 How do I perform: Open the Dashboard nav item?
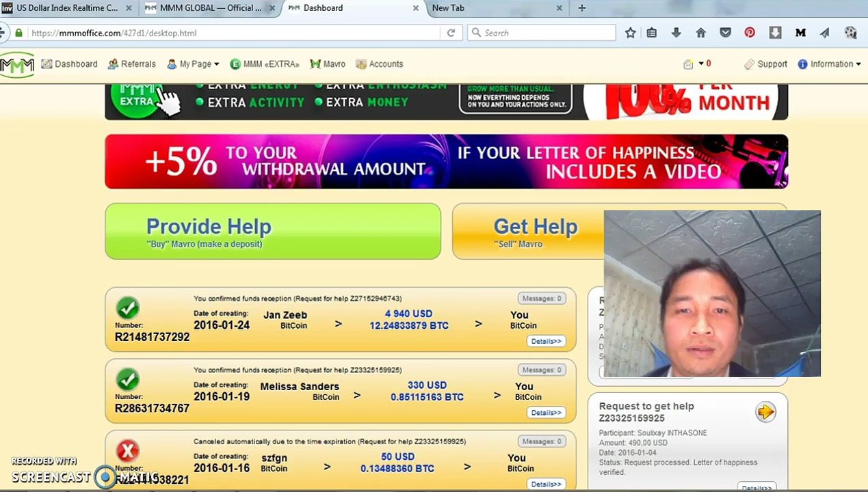pos(69,64)
